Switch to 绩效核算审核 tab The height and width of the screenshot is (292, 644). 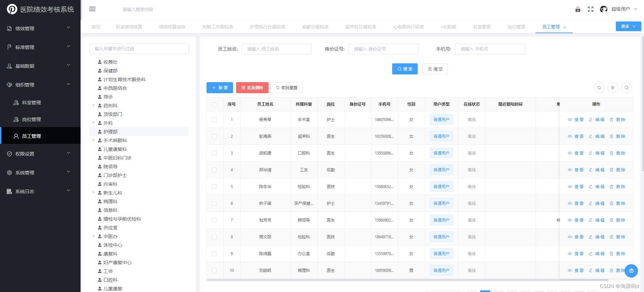pyautogui.click(x=172, y=27)
